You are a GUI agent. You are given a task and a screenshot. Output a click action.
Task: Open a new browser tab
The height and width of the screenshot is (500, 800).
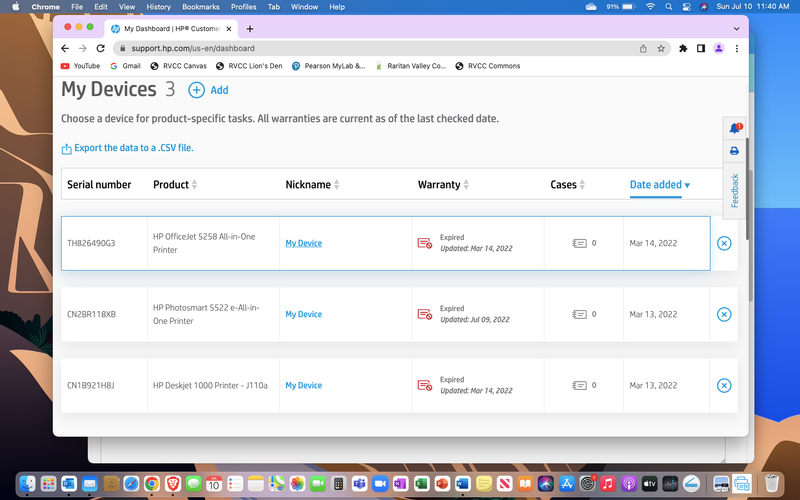point(250,28)
